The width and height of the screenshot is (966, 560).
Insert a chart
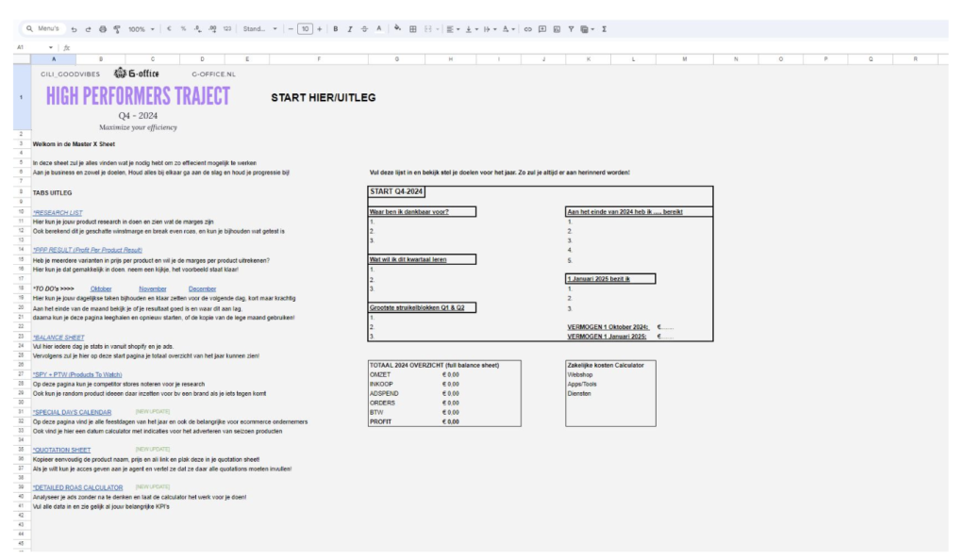point(557,29)
